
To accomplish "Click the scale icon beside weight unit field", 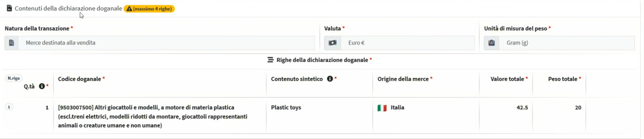I will 492,43.
